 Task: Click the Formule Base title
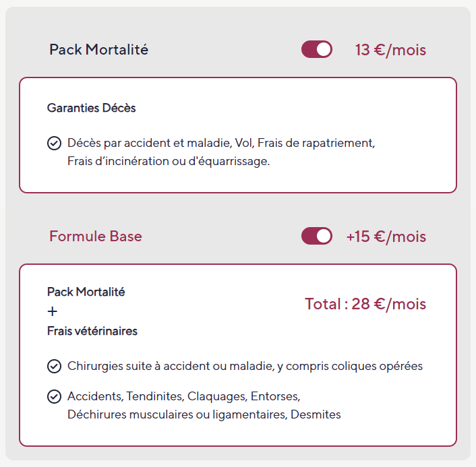tap(96, 237)
